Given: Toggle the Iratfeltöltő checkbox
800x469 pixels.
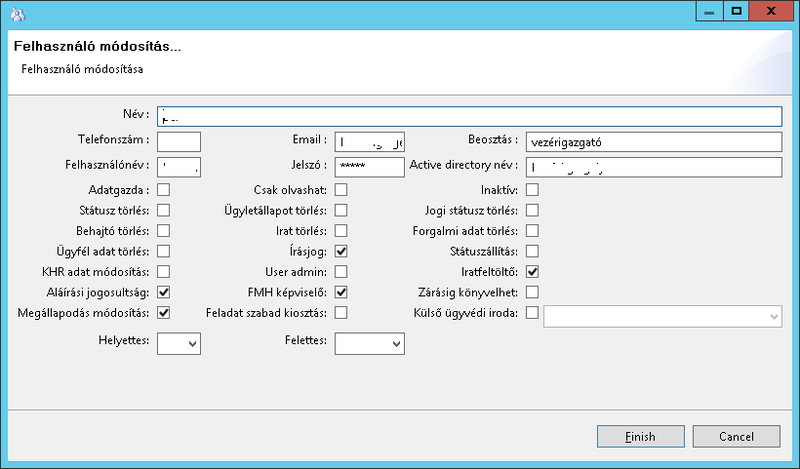Looking at the screenshot, I should click(533, 271).
